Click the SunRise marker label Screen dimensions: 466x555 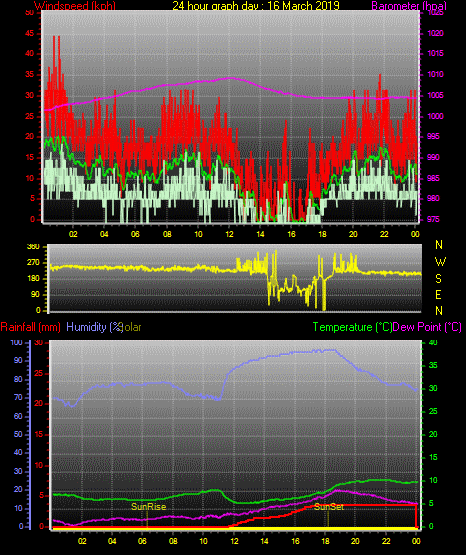[x=149, y=507]
